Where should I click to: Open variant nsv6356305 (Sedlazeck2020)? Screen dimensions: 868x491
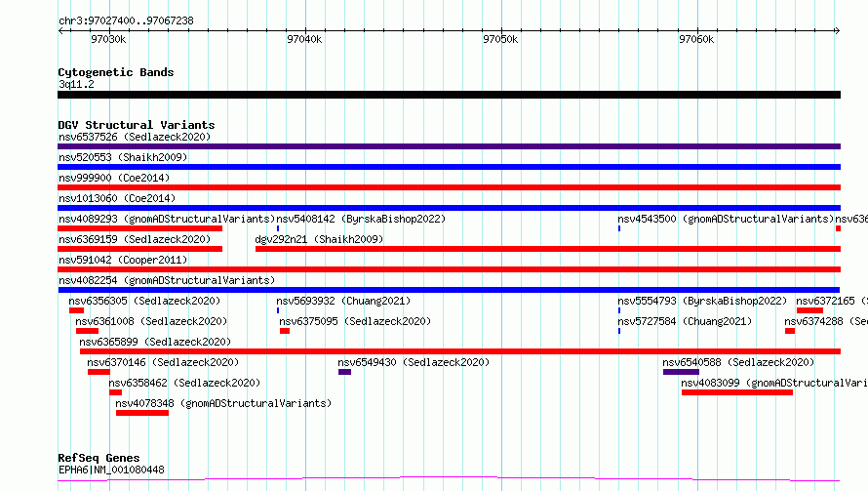[x=144, y=301]
